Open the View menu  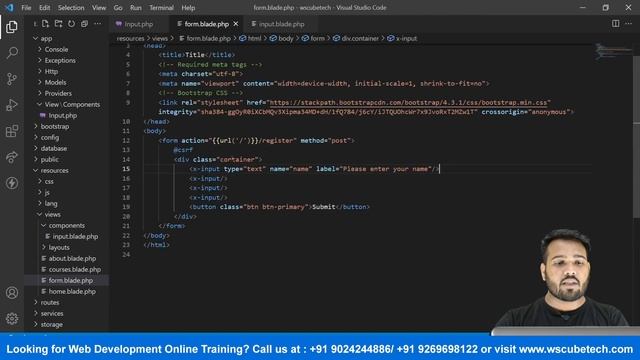tap(99, 8)
